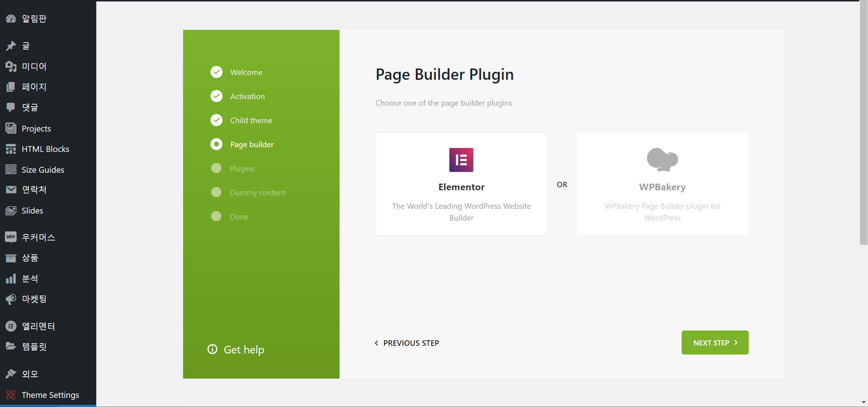Click the Elementor logo icon

point(461,160)
